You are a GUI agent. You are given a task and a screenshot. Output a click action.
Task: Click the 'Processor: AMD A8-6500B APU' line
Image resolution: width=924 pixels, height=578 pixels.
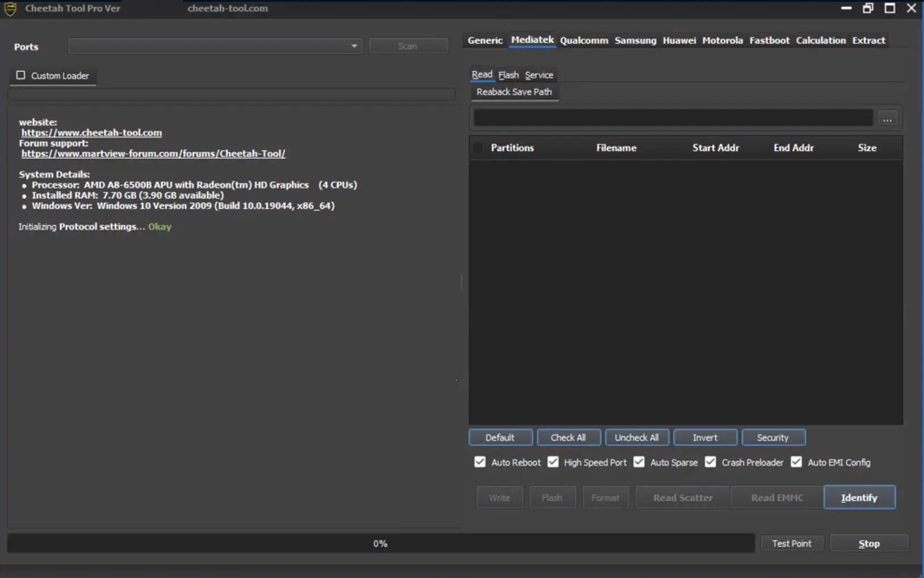pos(194,185)
